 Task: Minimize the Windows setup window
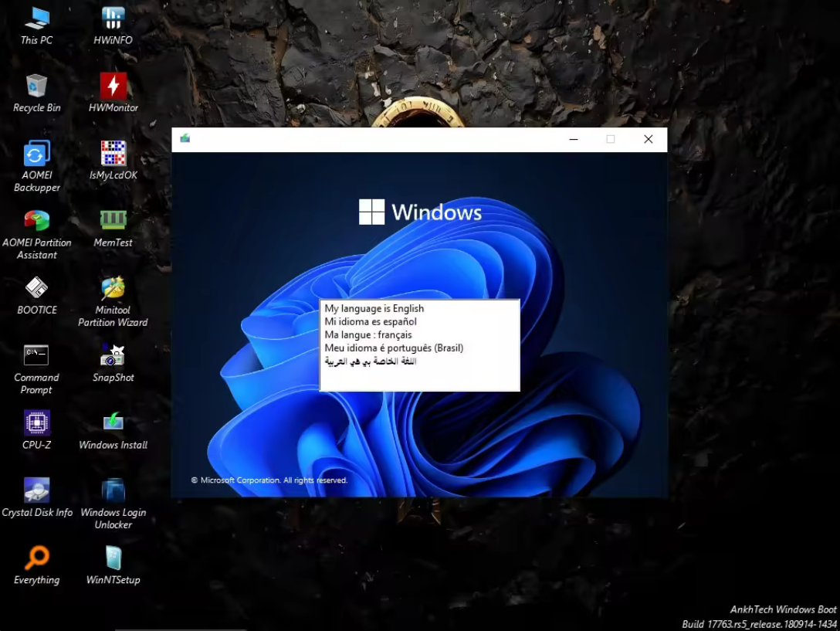pos(574,139)
